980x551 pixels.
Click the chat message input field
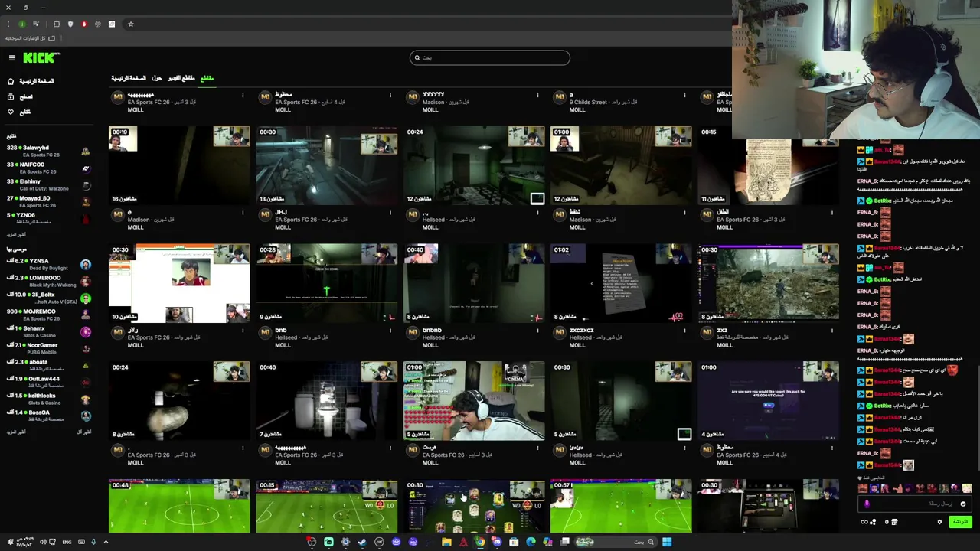[916, 504]
